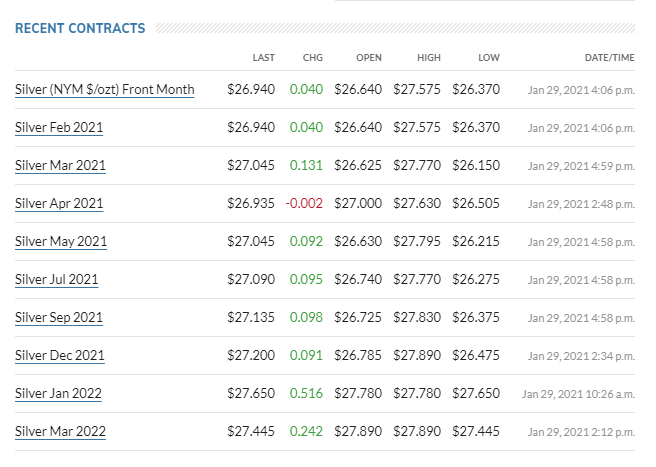Open the Silver (NYM $/ozt) Front Month link

105,90
